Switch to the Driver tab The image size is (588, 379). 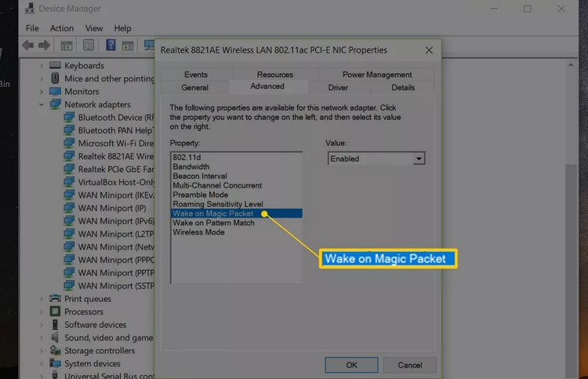[x=338, y=87]
